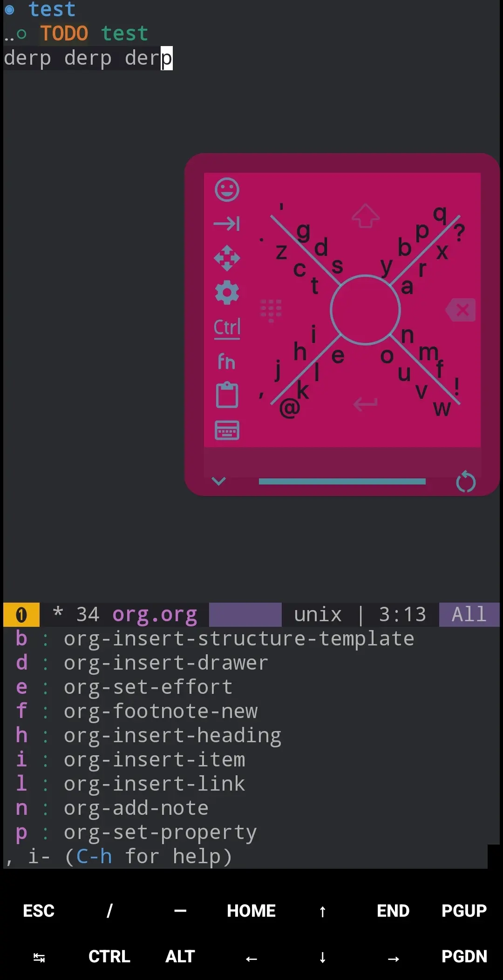Fold the top-level test heading bullet
503x980 pixels.
click(x=9, y=9)
